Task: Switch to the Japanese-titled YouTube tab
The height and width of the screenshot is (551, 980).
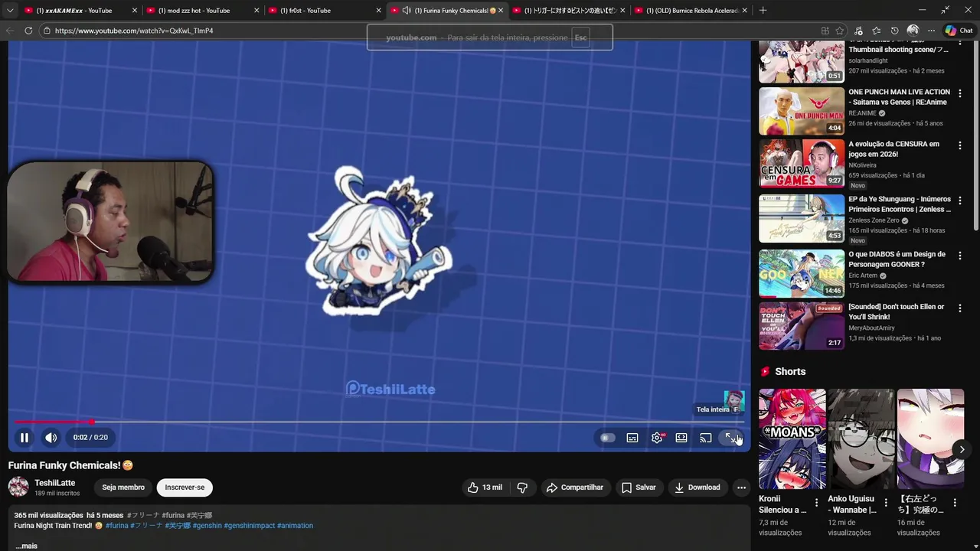Action: (x=568, y=11)
